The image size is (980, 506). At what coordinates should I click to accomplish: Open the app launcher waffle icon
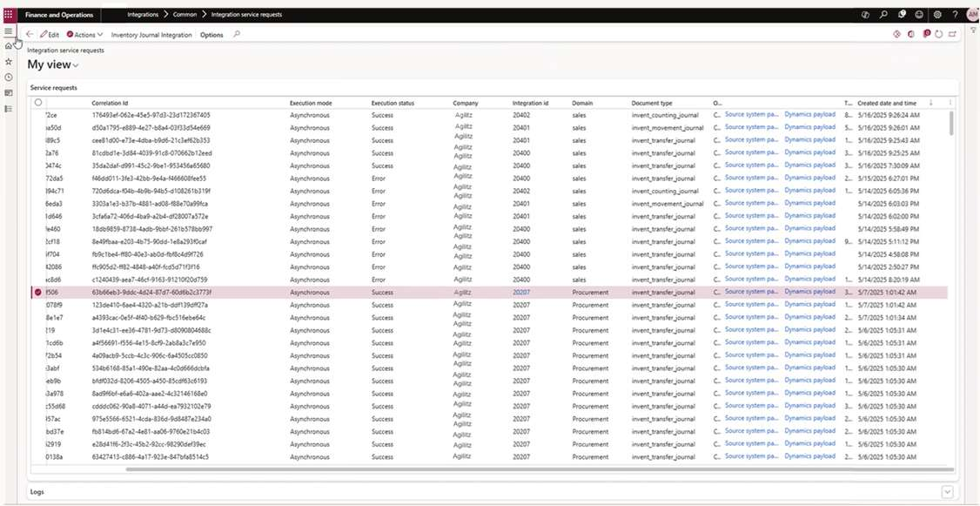coord(8,15)
